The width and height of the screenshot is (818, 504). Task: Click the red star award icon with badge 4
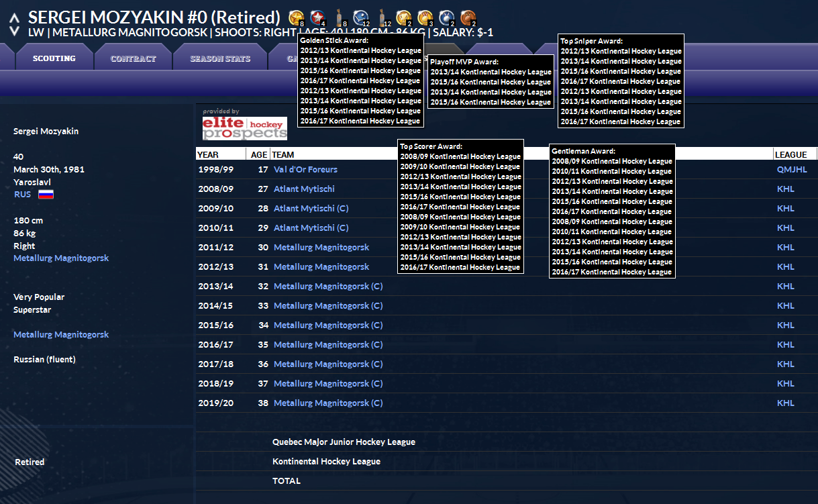317,17
